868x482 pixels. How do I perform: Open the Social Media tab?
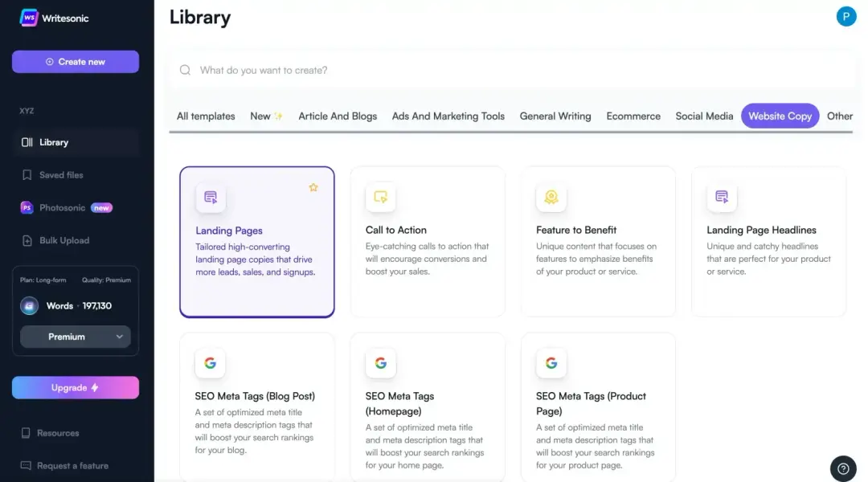704,116
